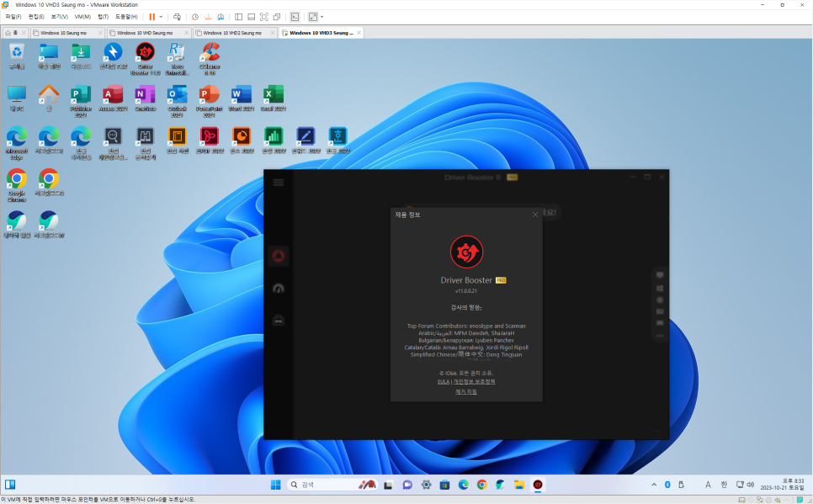Select Outlook 2021 desktop shortcut
This screenshot has height=504, width=813.
[177, 102]
